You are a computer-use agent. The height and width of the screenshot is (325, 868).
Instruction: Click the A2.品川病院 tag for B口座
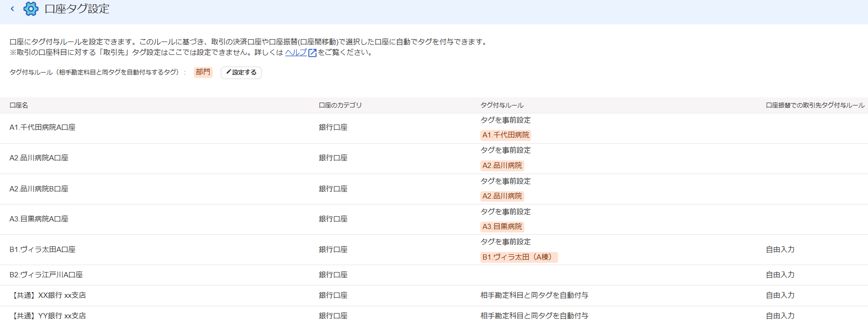point(502,196)
